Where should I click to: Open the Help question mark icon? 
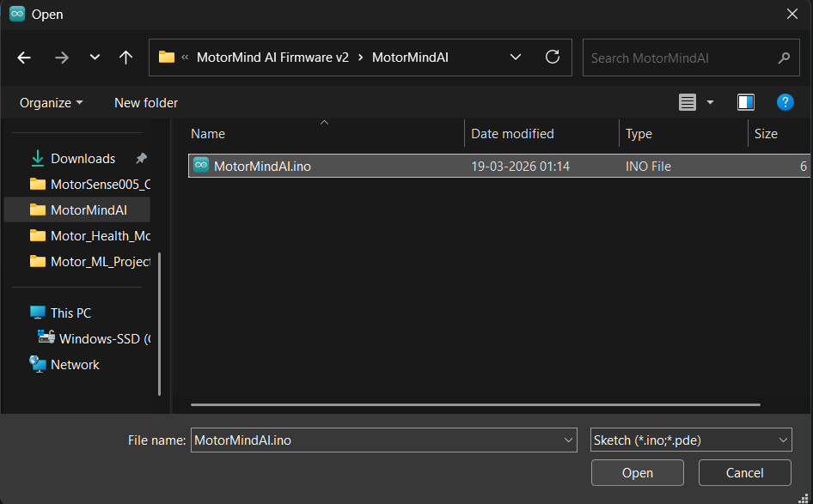785,102
